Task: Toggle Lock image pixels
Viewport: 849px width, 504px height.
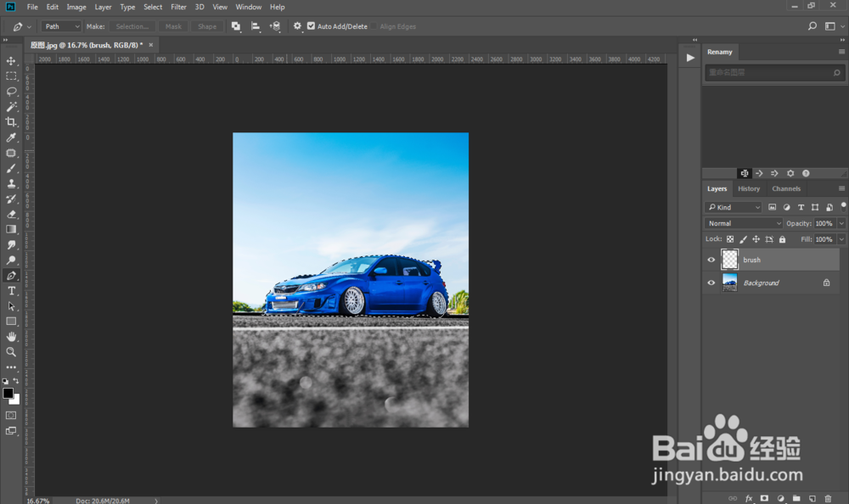Action: pyautogui.click(x=743, y=239)
